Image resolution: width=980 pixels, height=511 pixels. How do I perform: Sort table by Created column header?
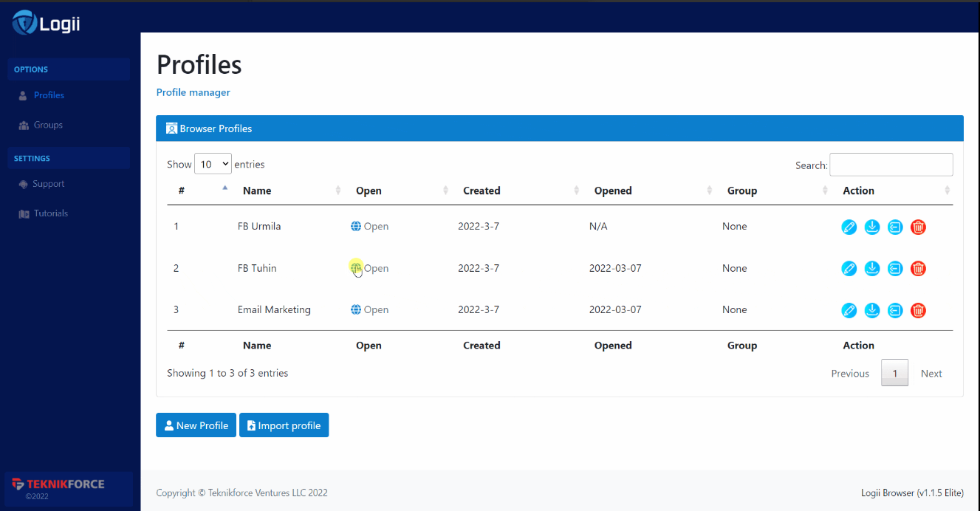point(518,191)
